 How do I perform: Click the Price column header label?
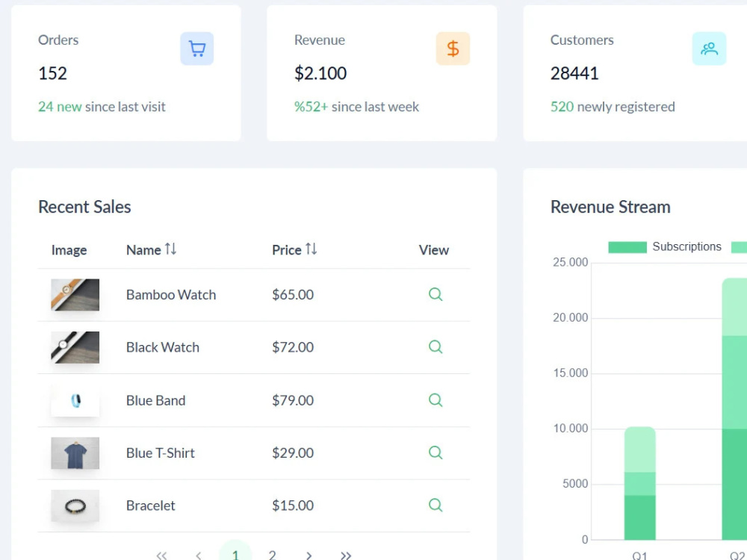click(287, 250)
